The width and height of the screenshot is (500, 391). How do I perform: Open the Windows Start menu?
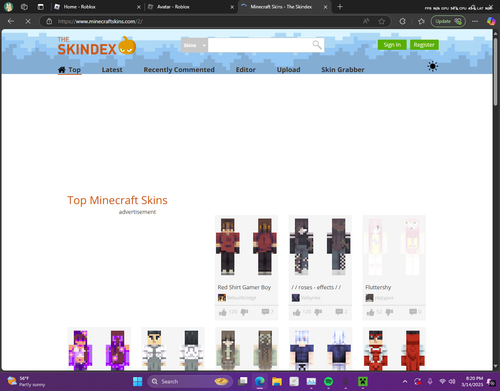coord(137,381)
